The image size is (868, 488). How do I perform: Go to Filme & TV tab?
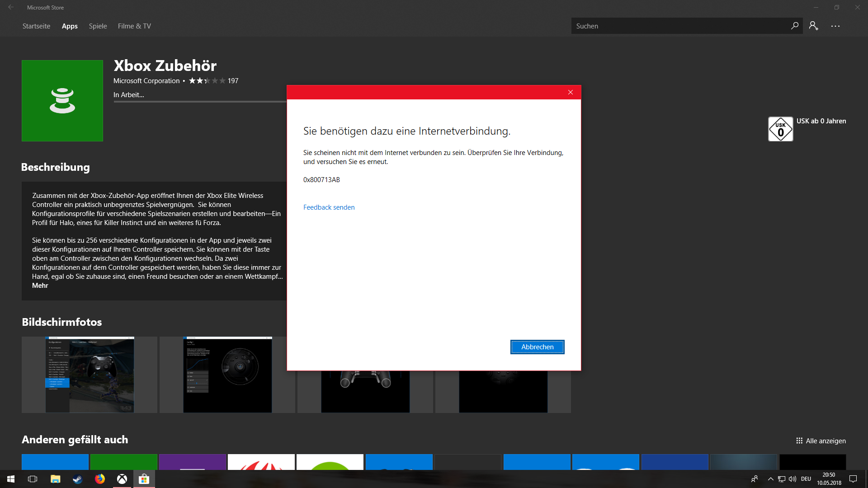click(x=134, y=26)
